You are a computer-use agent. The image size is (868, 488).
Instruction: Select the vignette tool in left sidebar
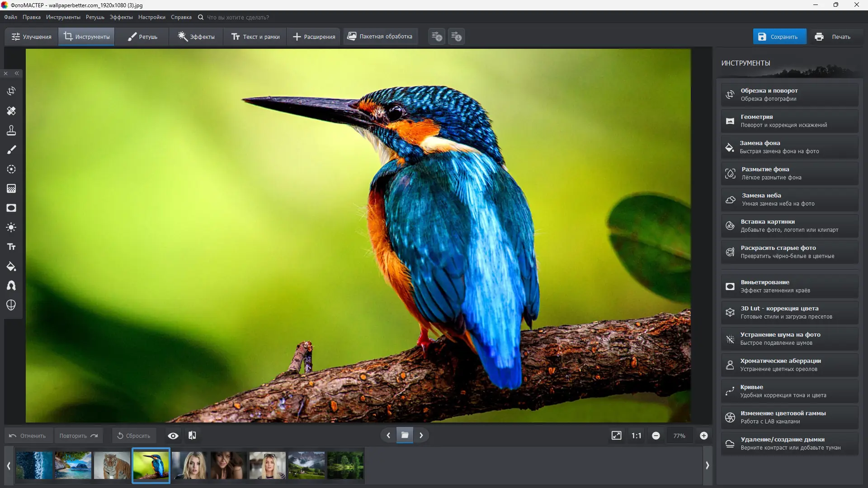click(11, 208)
